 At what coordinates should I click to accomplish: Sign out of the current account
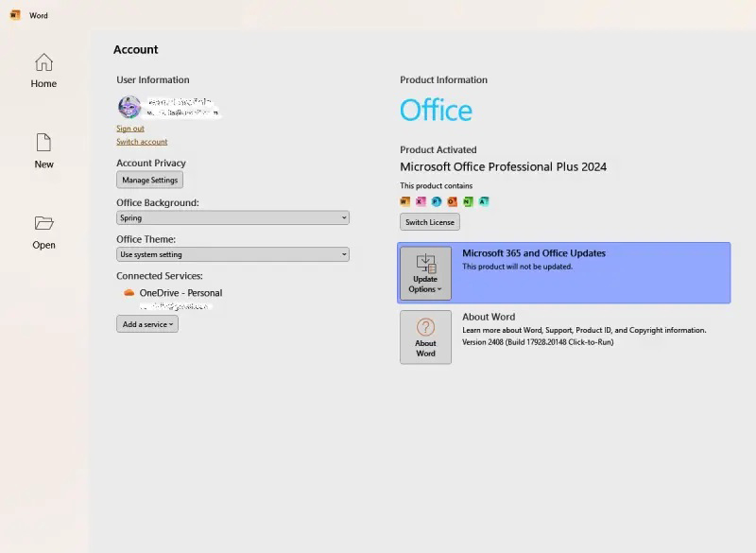coord(130,129)
